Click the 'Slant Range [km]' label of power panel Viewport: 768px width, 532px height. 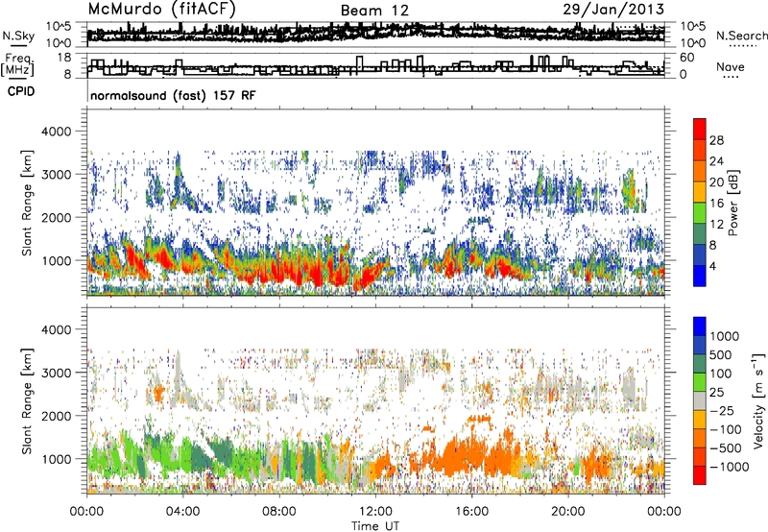27,203
